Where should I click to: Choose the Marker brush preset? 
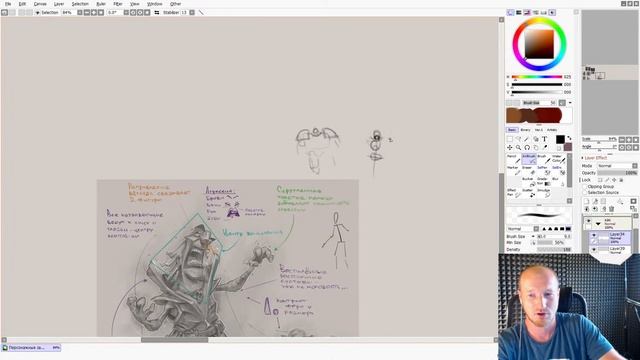pyautogui.click(x=513, y=171)
